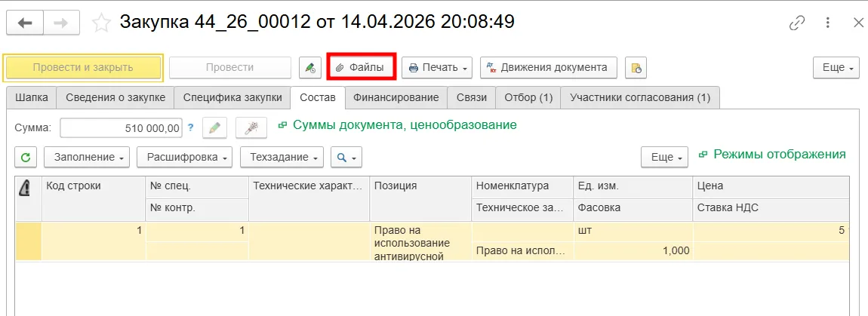Click the blue question mark help icon
The width and height of the screenshot is (868, 316).
pos(191,127)
